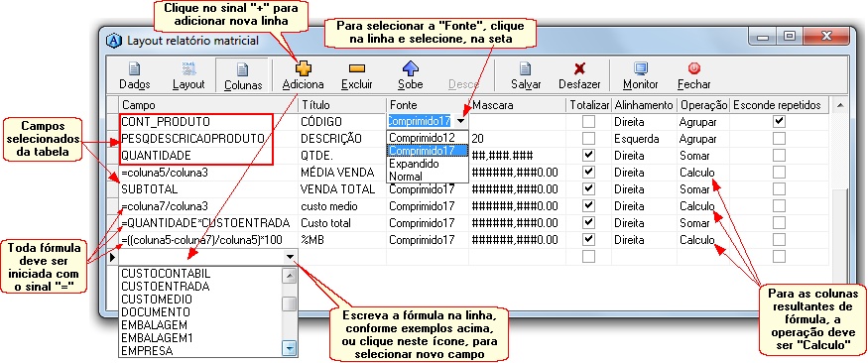
Task: Click the Operação column header
Action: (x=703, y=104)
